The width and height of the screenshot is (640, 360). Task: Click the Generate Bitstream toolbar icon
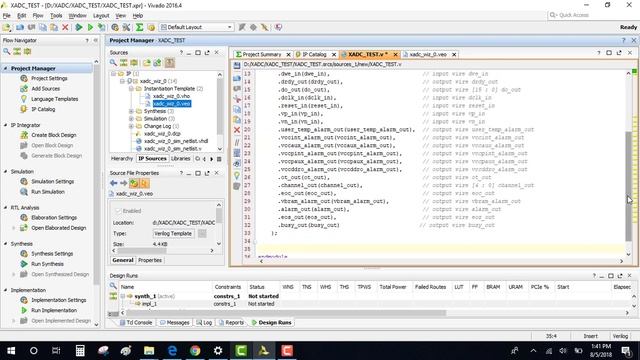pyautogui.click(x=102, y=27)
